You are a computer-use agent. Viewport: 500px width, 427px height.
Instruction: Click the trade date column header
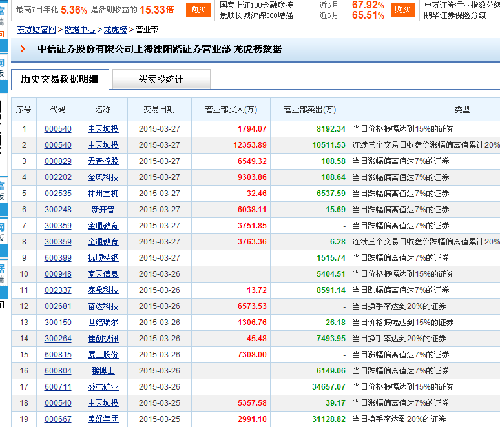coord(159,109)
